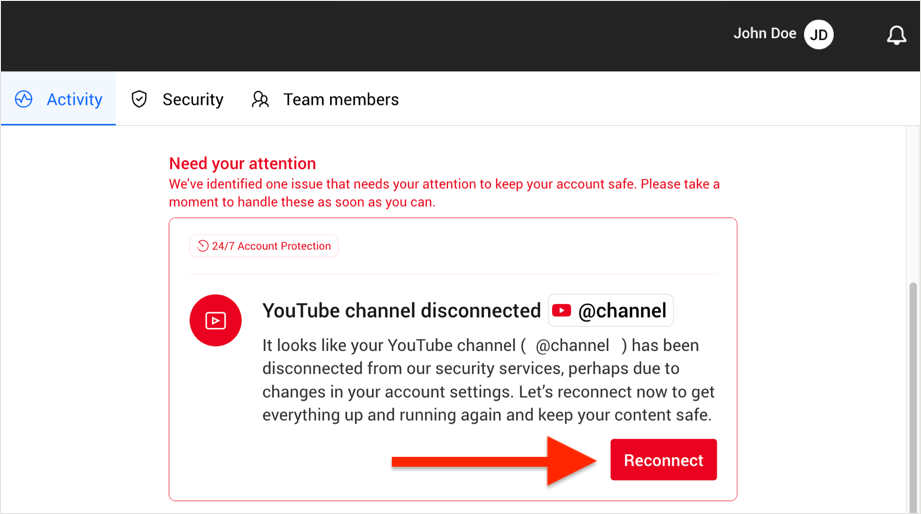Click the Need your attention heading
The height and width of the screenshot is (514, 921).
[243, 163]
